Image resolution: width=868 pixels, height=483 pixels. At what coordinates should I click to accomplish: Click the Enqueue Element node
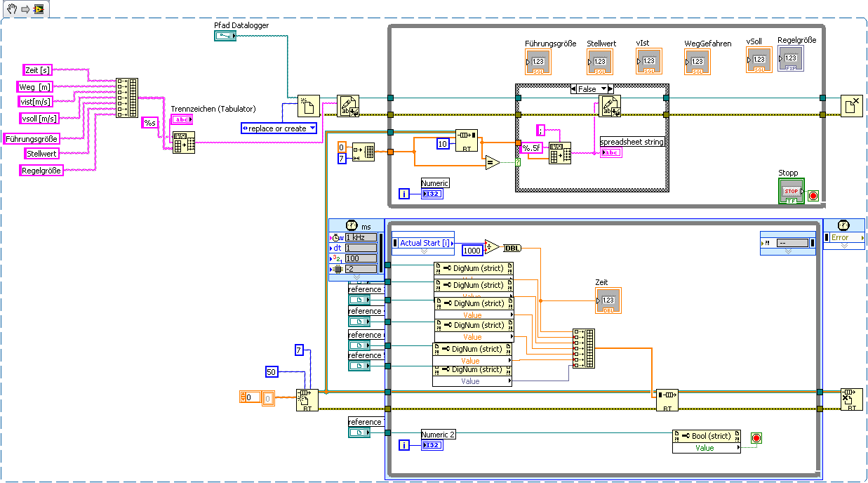[667, 400]
